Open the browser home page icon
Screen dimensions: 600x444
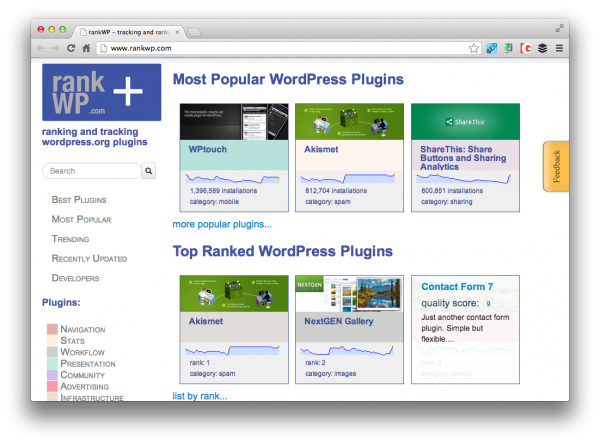point(86,48)
